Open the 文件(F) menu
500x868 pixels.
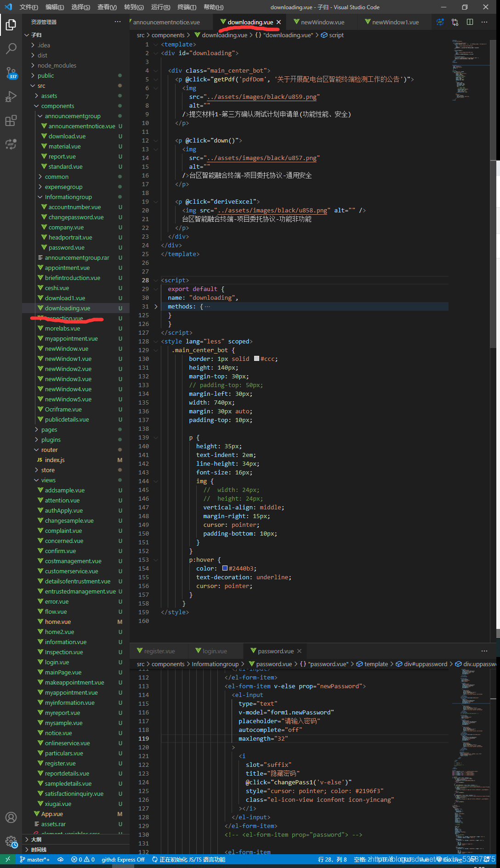28,7
